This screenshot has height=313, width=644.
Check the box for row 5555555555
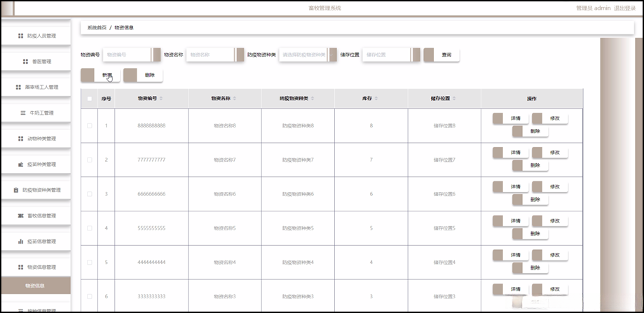pos(90,228)
